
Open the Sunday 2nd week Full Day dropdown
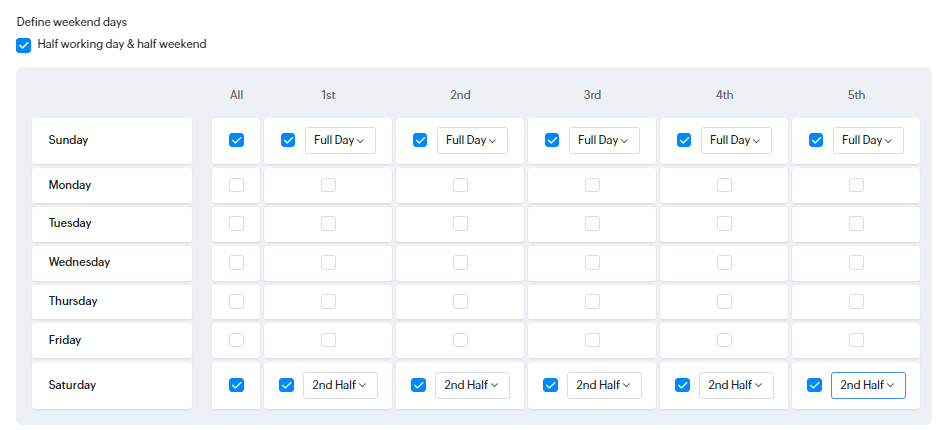click(x=472, y=140)
